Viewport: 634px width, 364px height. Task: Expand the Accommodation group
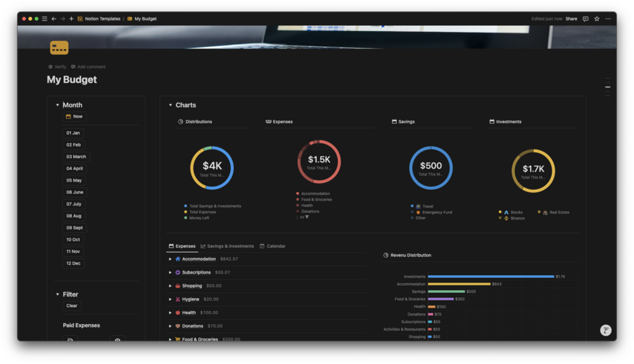170,259
